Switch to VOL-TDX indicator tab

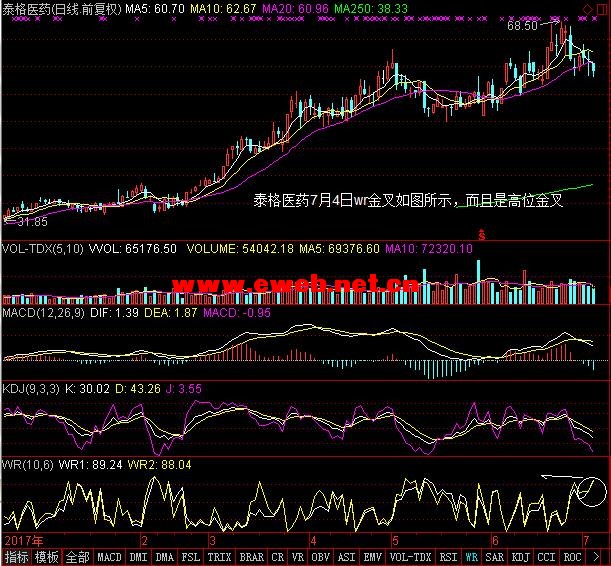tap(411, 557)
